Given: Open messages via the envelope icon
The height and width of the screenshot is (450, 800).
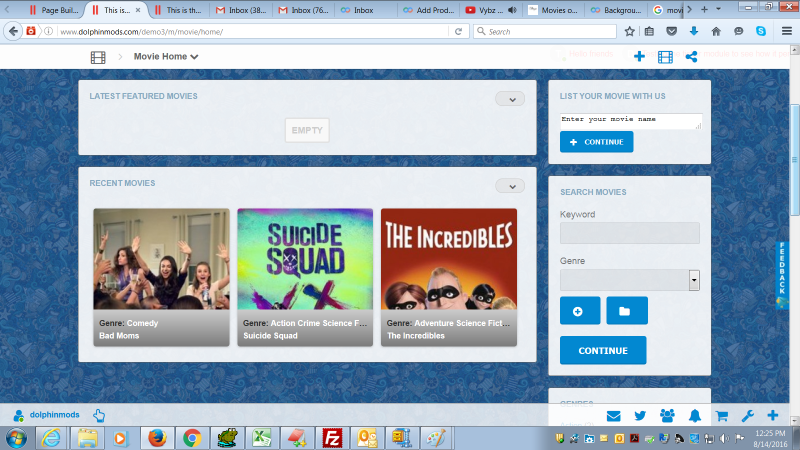Looking at the screenshot, I should [613, 416].
